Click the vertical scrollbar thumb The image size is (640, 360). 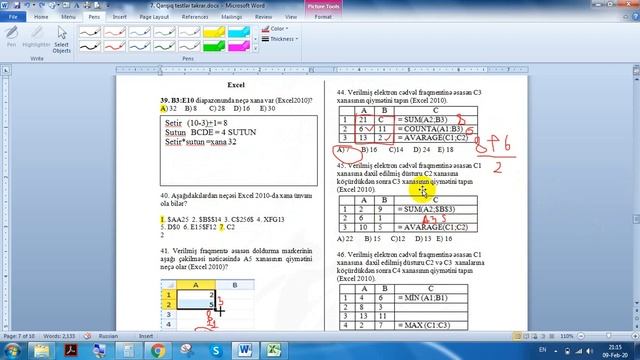pyautogui.click(x=636, y=219)
